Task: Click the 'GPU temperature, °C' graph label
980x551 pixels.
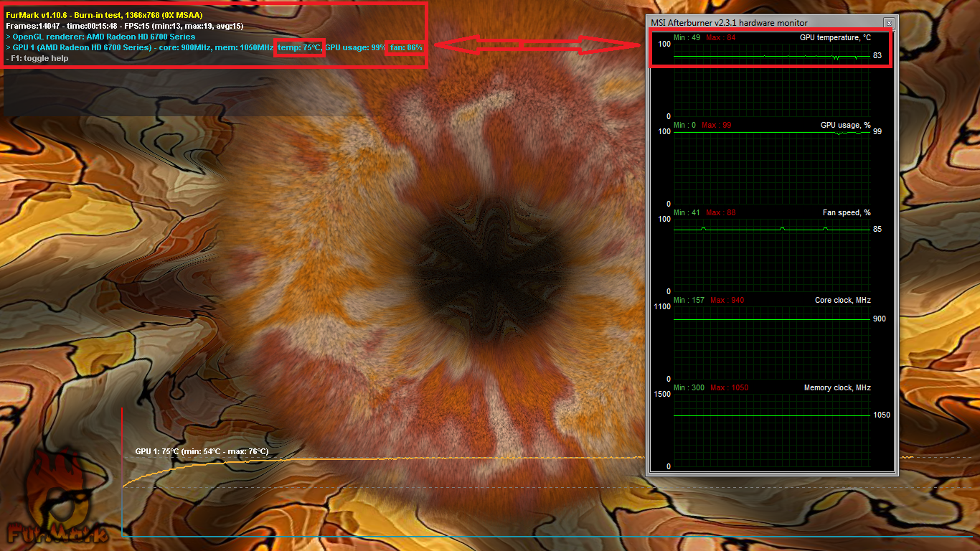Action: click(x=835, y=37)
